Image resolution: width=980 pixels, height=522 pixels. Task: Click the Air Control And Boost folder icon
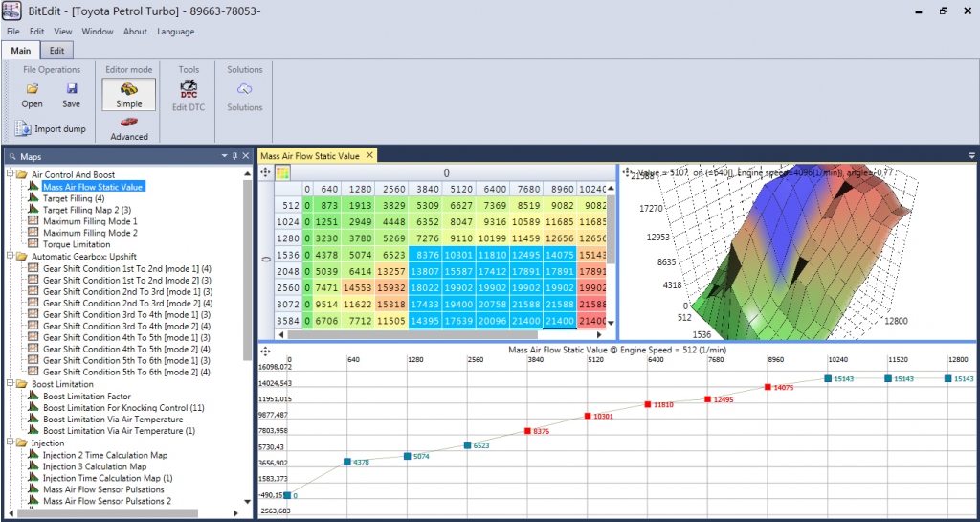[21, 174]
